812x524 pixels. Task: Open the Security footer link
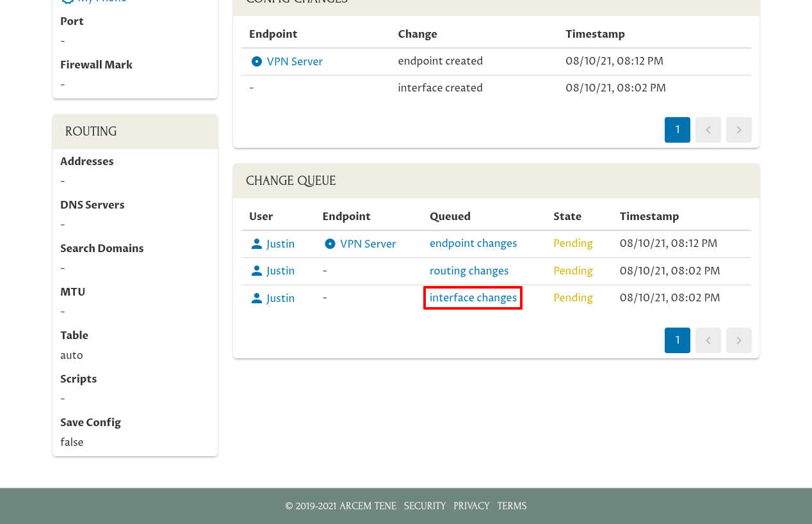425,506
